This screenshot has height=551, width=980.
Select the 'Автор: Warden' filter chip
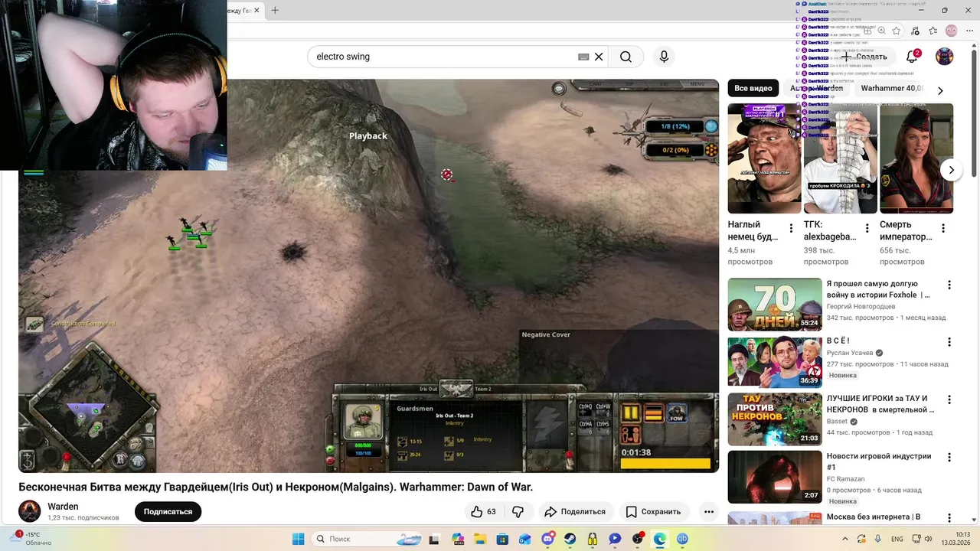[817, 88]
